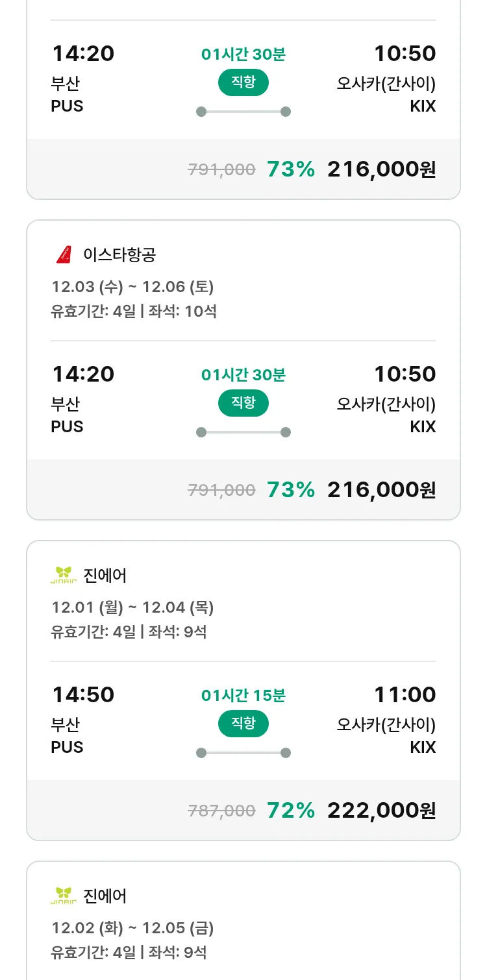The height and width of the screenshot is (980, 487).
Task: Choose the topmost card's 216,000원 fare
Action: pyautogui.click(x=381, y=169)
